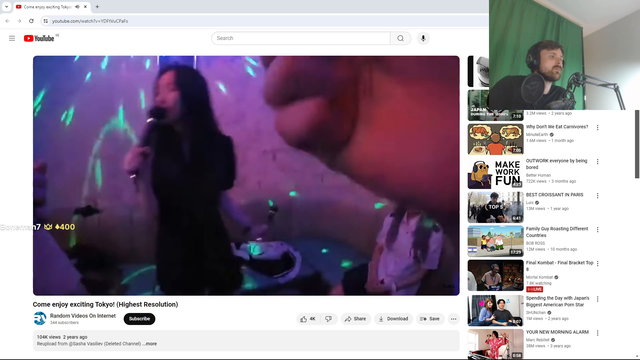Image resolution: width=640 pixels, height=360 pixels.
Task: Open the Mortal Kombat channel link
Action: 539,277
